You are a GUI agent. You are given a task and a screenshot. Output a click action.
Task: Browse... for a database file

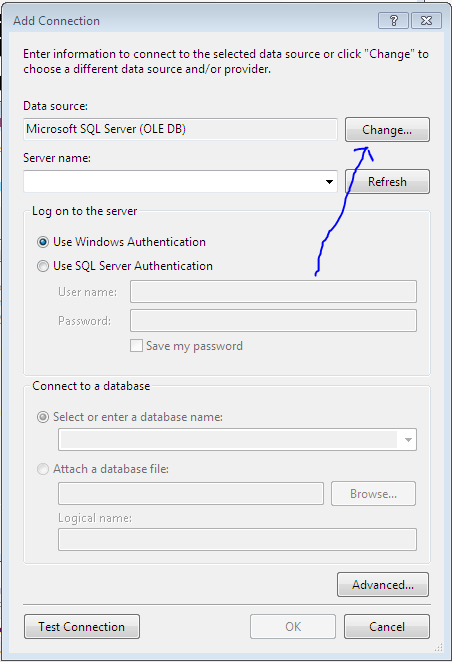point(374,494)
